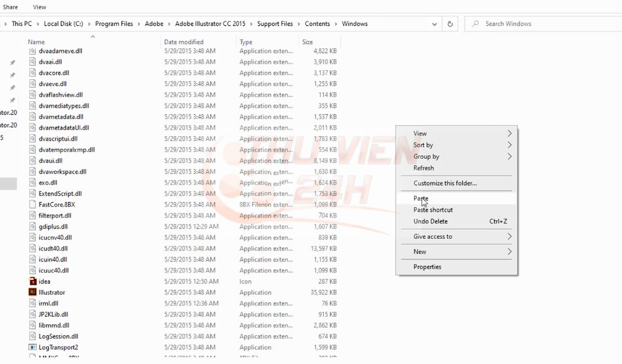The height and width of the screenshot is (364, 622).
Task: Select the idea icon file's thumbnail
Action: pos(32,281)
